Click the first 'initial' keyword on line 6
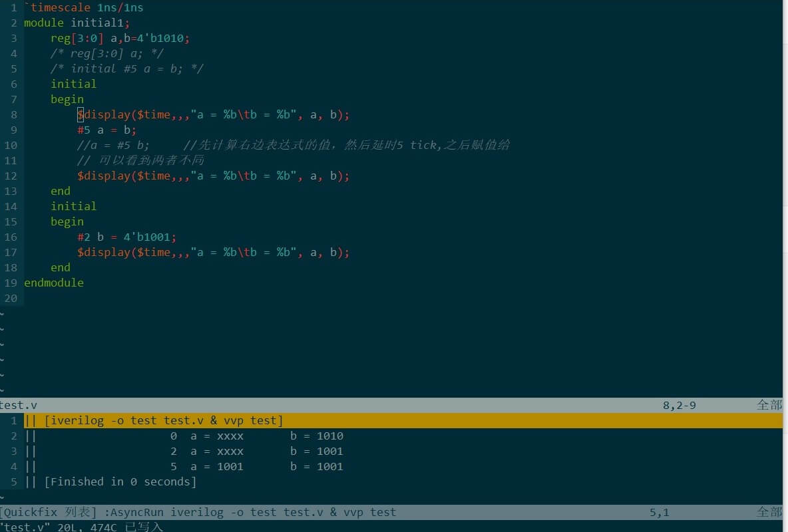 73,84
